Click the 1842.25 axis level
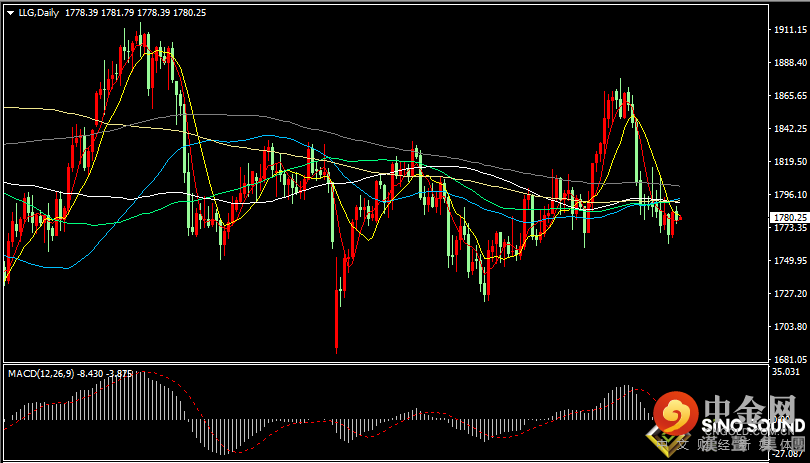Viewport: 810px width, 463px height. (789, 129)
